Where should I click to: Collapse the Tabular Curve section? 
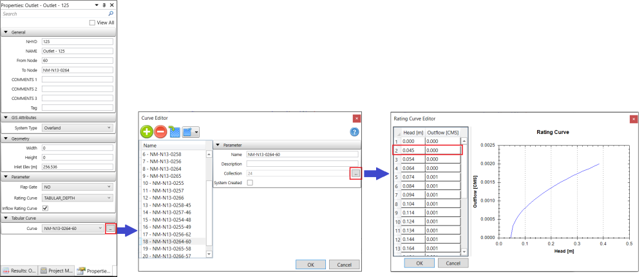6,218
